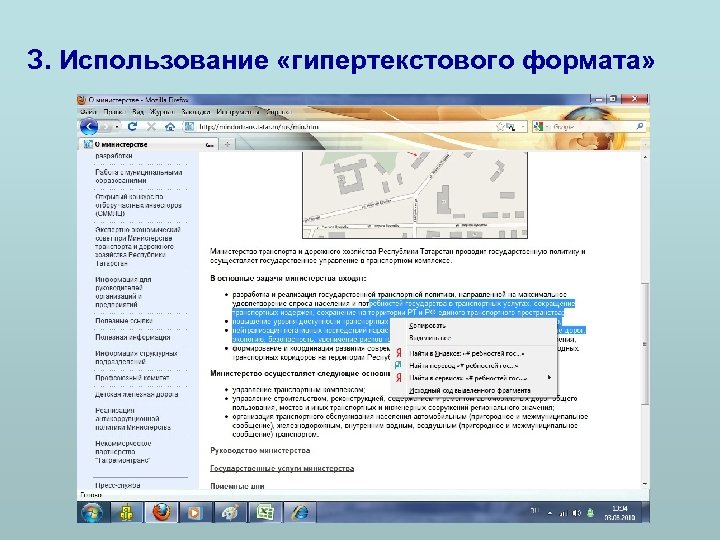Click the Paint palette taskbar icon
720x540 pixels.
pyautogui.click(x=230, y=512)
